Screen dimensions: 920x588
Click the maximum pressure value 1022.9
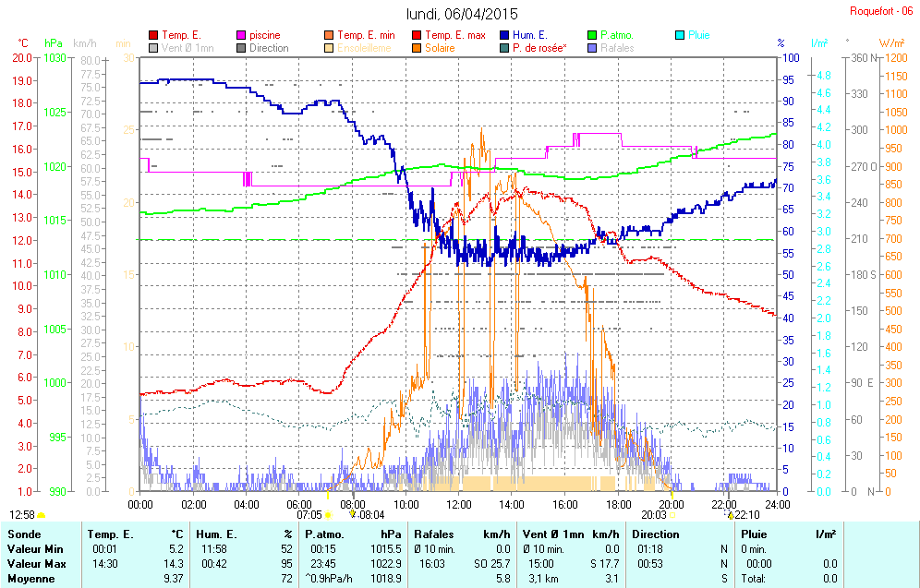click(386, 564)
